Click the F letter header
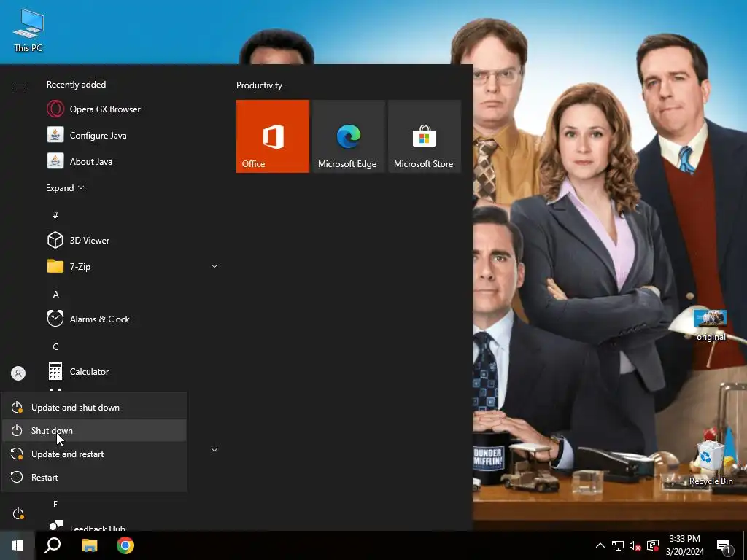 tap(55, 504)
